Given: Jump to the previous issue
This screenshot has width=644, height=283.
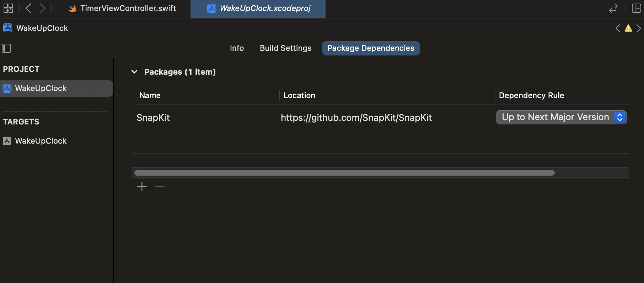Looking at the screenshot, I should pos(618,28).
